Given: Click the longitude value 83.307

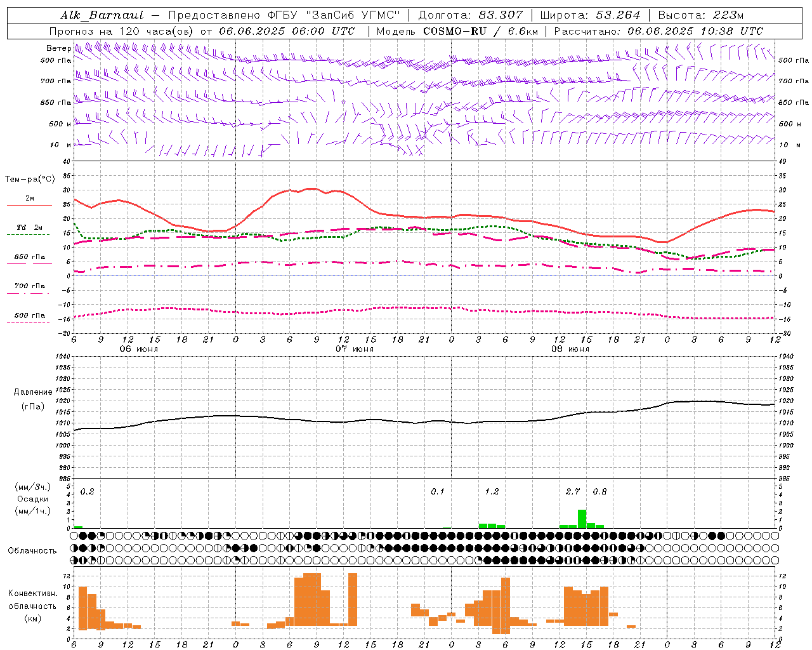Looking at the screenshot, I should click(x=501, y=15).
